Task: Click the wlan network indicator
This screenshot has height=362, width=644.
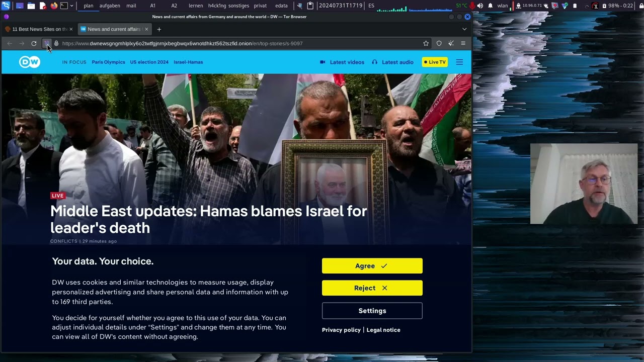Action: [502, 6]
